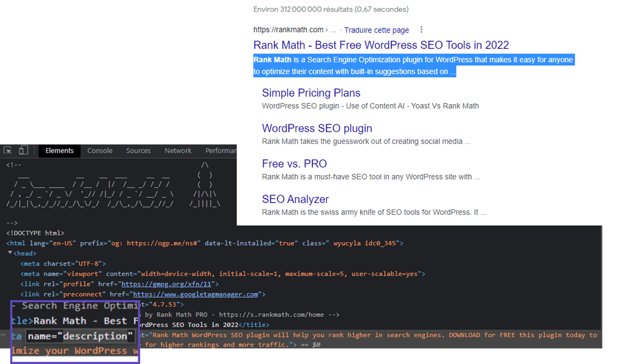Click the https://rankmath.com URL breadcrumb
Image resolution: width=619 pixels, height=364 pixels.
click(x=289, y=30)
